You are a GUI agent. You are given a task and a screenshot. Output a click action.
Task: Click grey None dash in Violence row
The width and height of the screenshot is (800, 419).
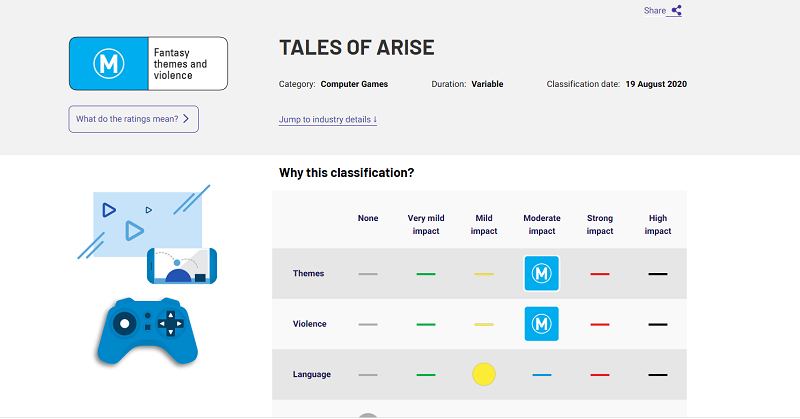tap(368, 325)
